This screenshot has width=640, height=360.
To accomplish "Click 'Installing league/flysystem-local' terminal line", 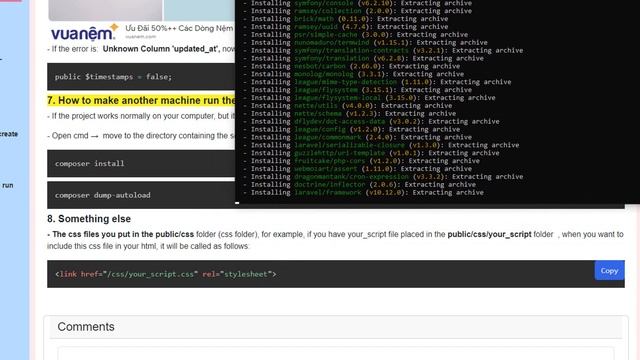I will tap(369, 98).
